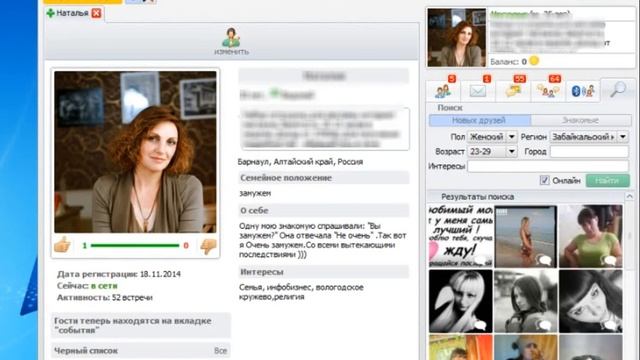Click the Город input field
This screenshot has height=360, width=640.
(x=589, y=151)
